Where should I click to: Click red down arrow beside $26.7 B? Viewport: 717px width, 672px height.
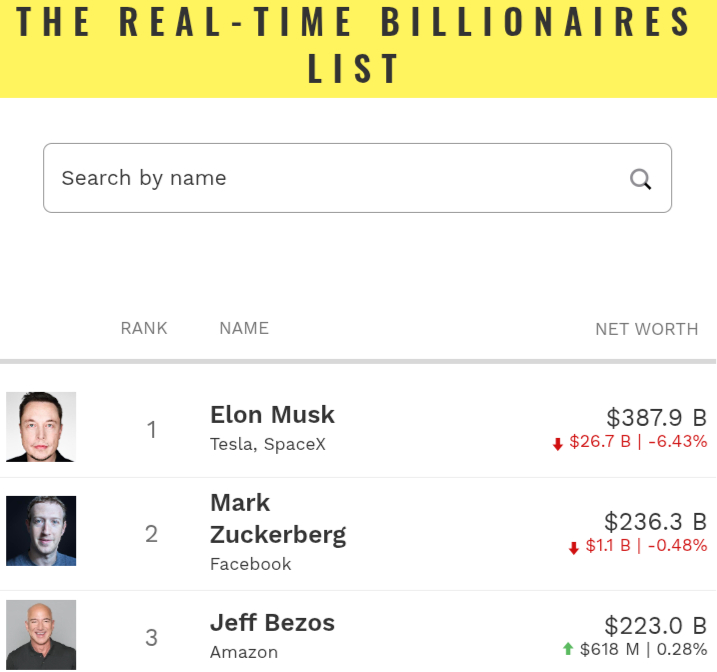[x=558, y=444]
